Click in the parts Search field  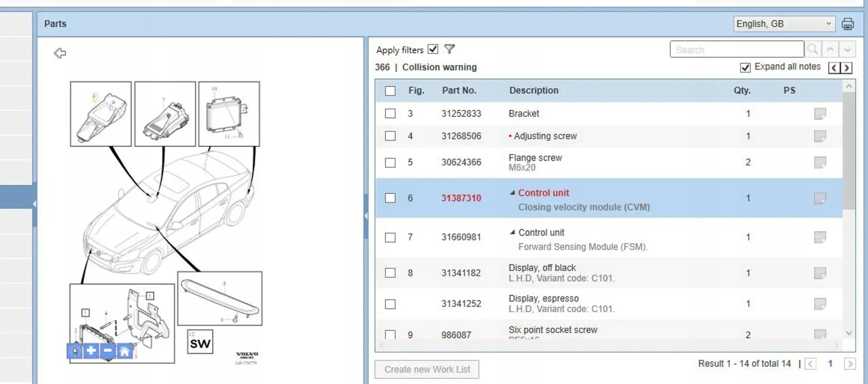(x=737, y=49)
